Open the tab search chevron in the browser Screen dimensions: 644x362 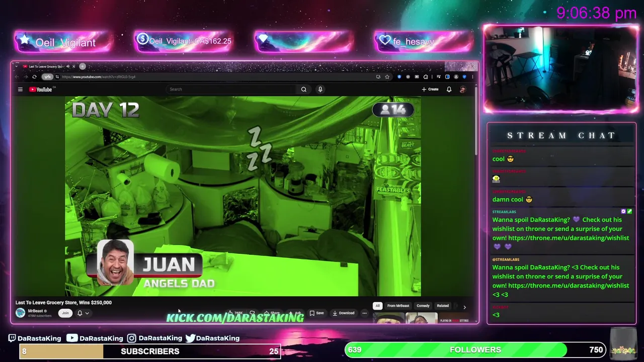(16, 66)
